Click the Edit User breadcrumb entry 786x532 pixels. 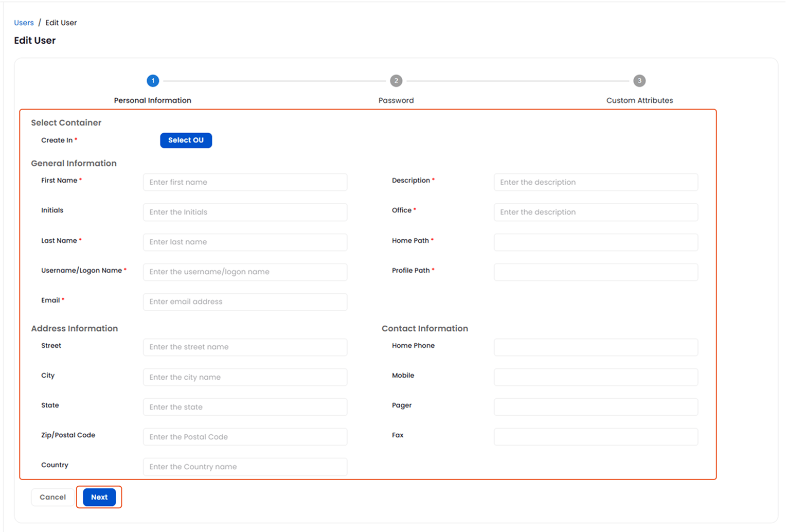pos(61,23)
